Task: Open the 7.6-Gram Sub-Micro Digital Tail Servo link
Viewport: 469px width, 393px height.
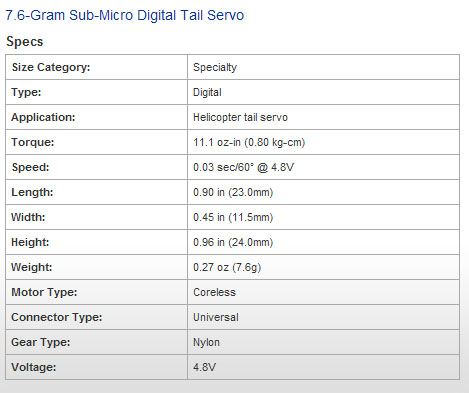Action: [125, 15]
